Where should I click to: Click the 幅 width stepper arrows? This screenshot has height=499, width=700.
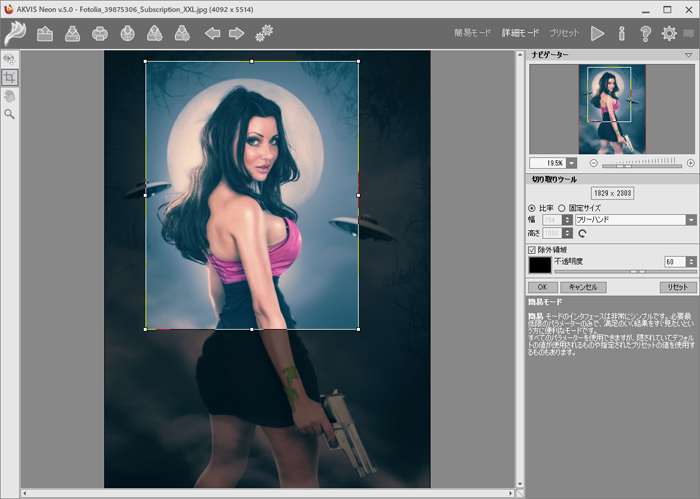pos(567,220)
